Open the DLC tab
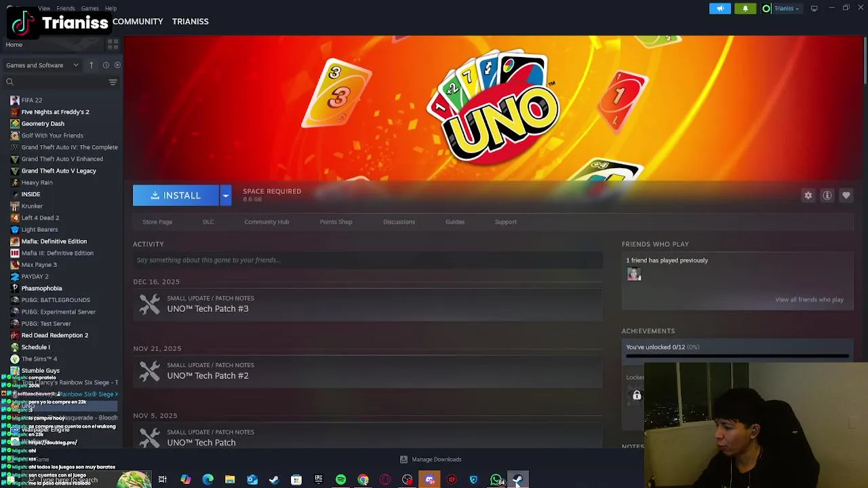The image size is (868, 488). [208, 222]
